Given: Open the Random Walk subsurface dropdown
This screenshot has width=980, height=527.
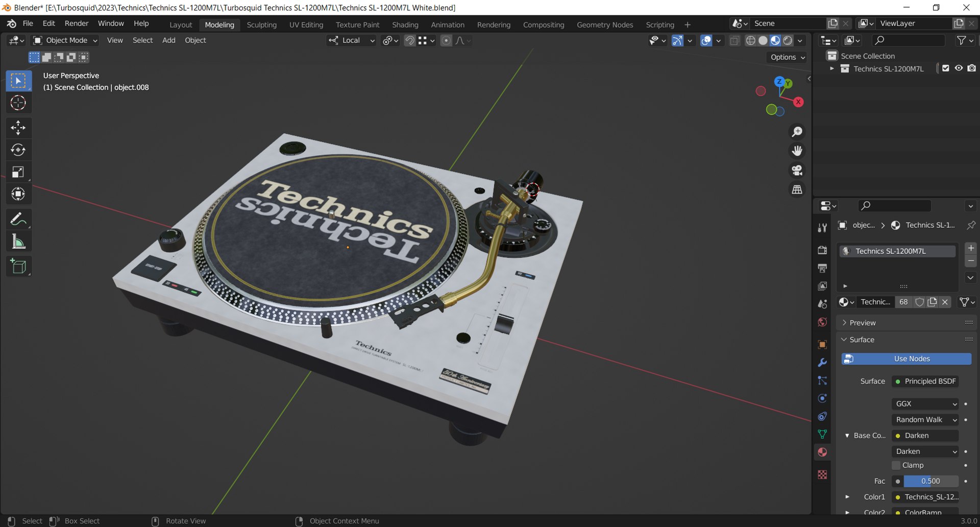Looking at the screenshot, I should click(x=925, y=420).
